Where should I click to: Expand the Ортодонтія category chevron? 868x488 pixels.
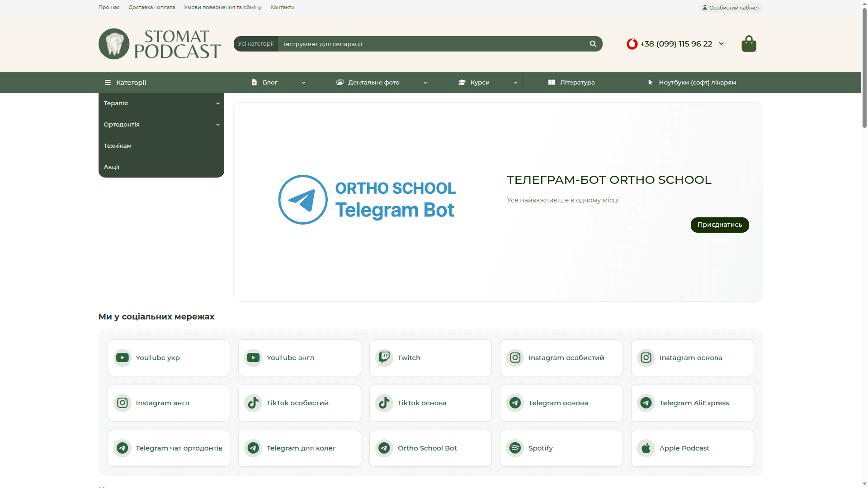218,125
